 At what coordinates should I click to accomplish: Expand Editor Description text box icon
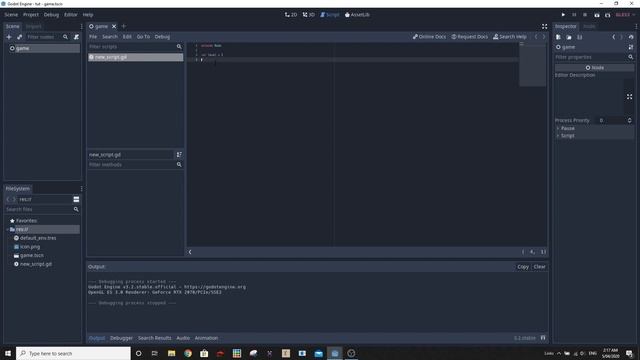point(629,97)
